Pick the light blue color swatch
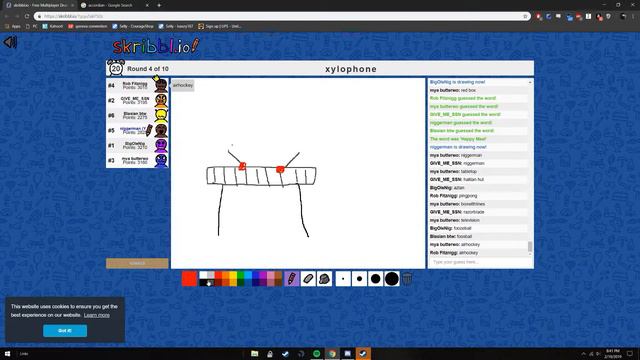The height and width of the screenshot is (360, 640). click(248, 276)
